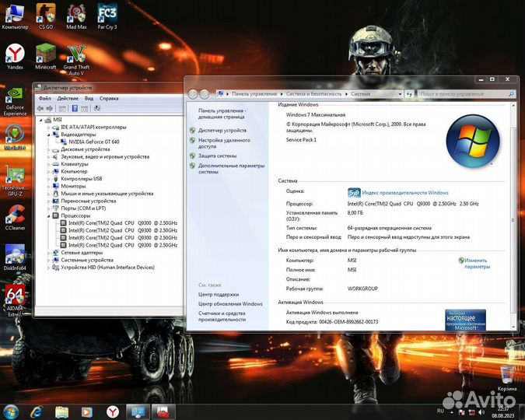Open Индекс производительности Windows link

click(x=404, y=193)
